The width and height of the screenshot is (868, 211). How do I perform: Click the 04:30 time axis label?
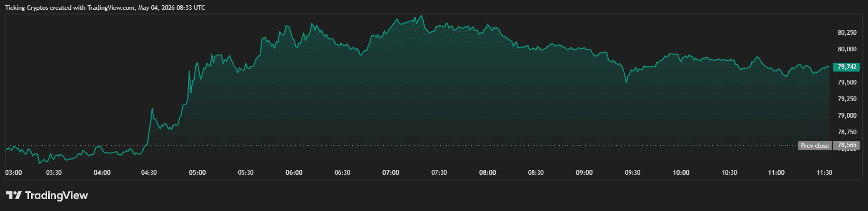click(x=149, y=173)
